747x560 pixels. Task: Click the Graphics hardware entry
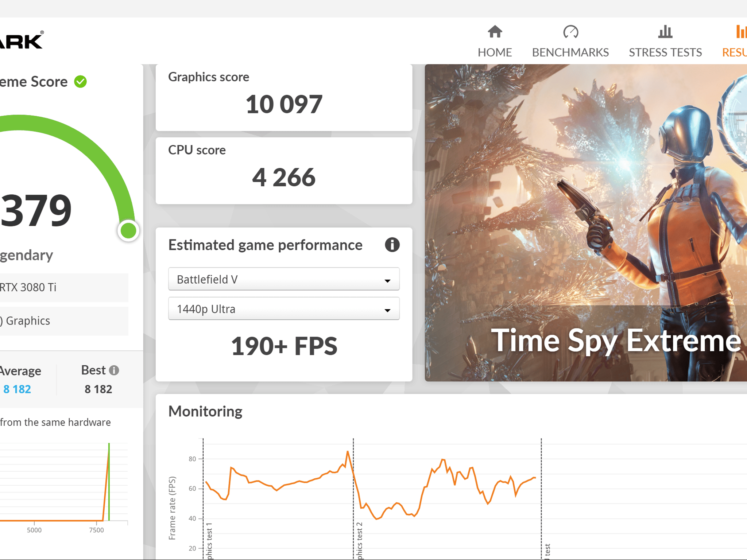tap(64, 321)
